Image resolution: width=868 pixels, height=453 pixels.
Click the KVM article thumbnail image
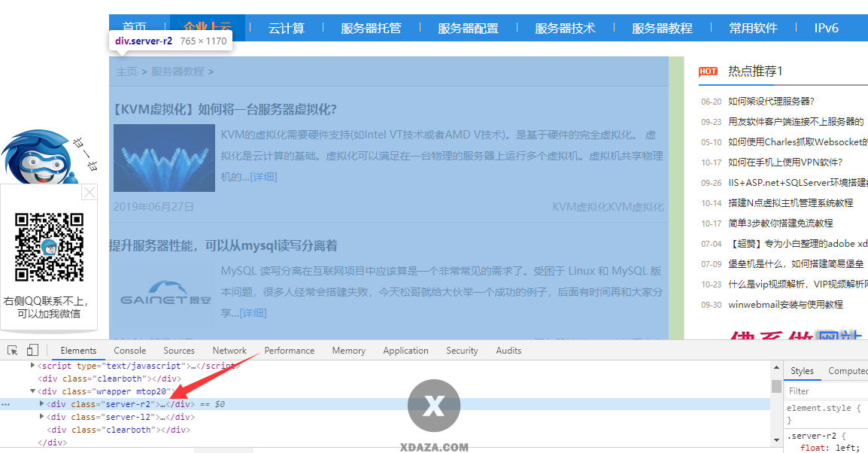coord(165,158)
